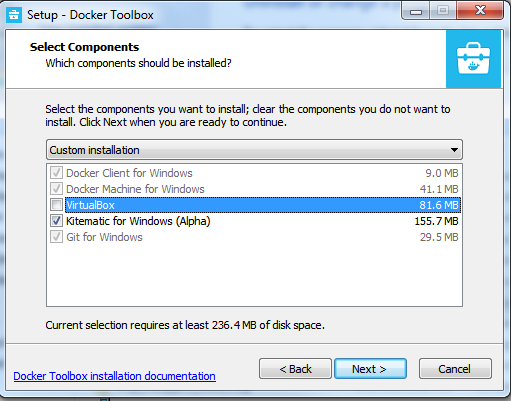Open Docker Toolbox installation documentation link
The height and width of the screenshot is (401, 511).
click(x=114, y=376)
